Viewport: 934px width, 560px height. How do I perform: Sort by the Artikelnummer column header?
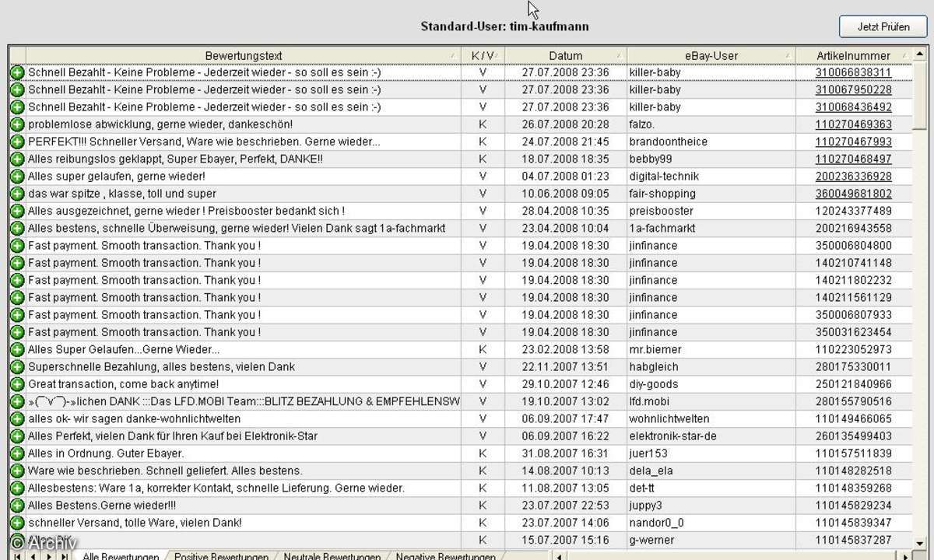pyautogui.click(x=854, y=56)
